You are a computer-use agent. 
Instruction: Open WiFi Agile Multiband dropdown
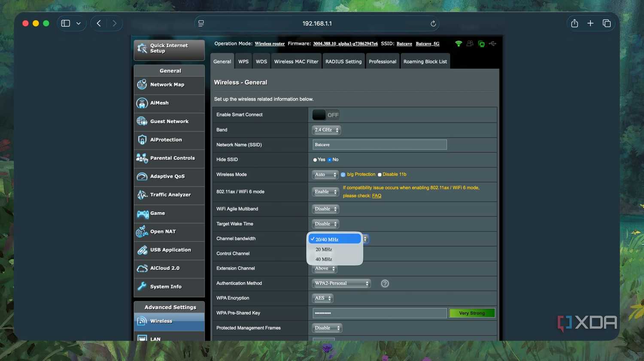point(325,209)
